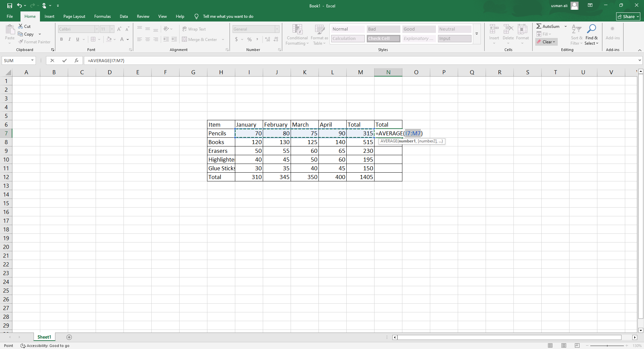Cancel formula entry with the X icon
Image resolution: width=644 pixels, height=349 pixels.
coord(52,60)
